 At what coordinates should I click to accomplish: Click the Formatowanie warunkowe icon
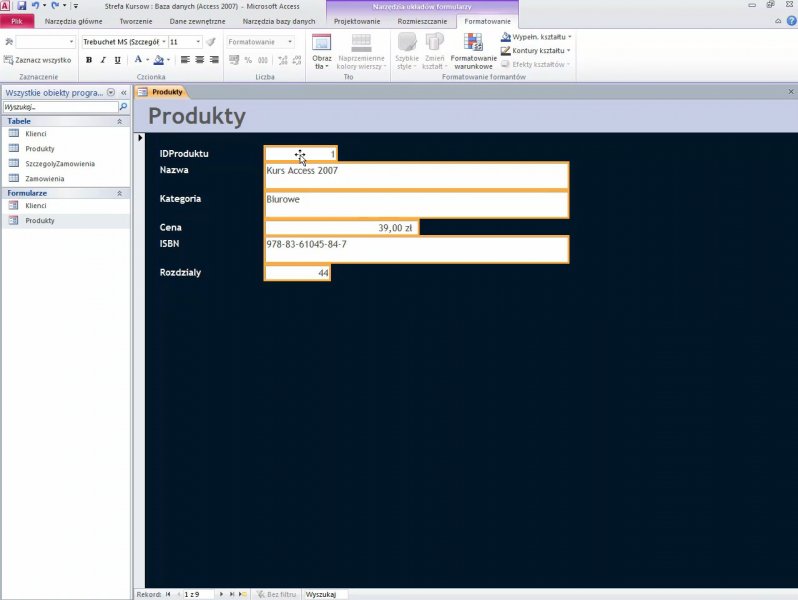coord(473,49)
